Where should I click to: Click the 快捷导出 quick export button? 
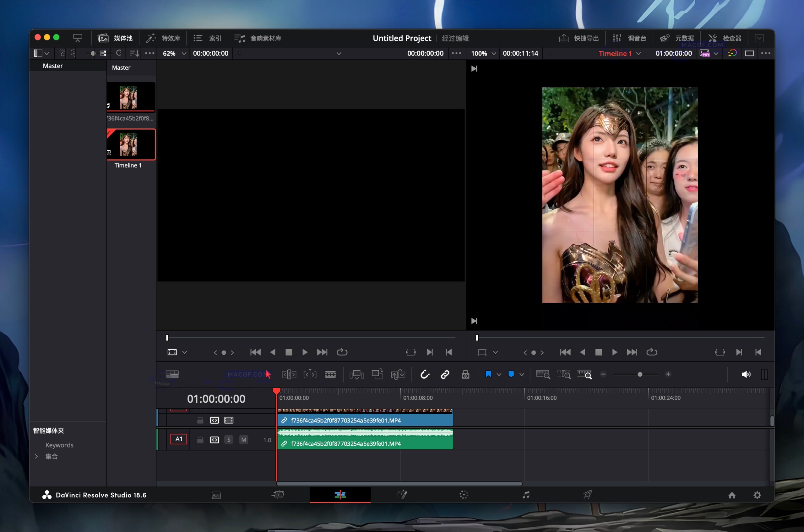pyautogui.click(x=579, y=38)
